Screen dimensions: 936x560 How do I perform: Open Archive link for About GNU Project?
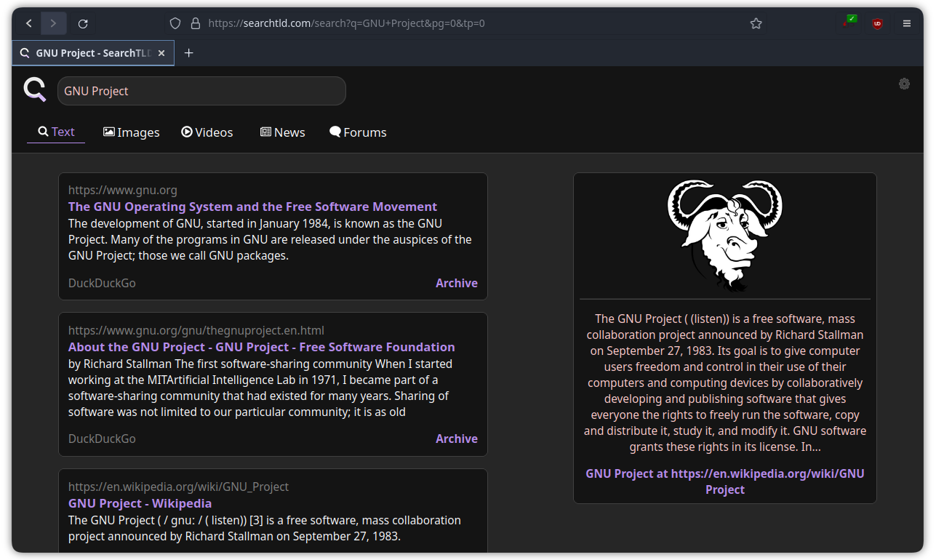click(x=457, y=439)
